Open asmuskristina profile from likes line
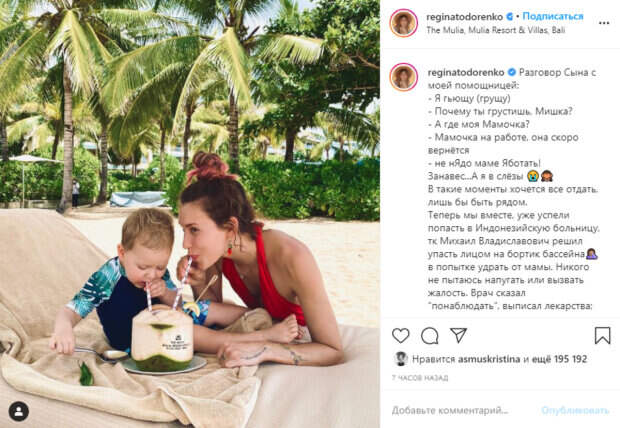 (x=489, y=359)
